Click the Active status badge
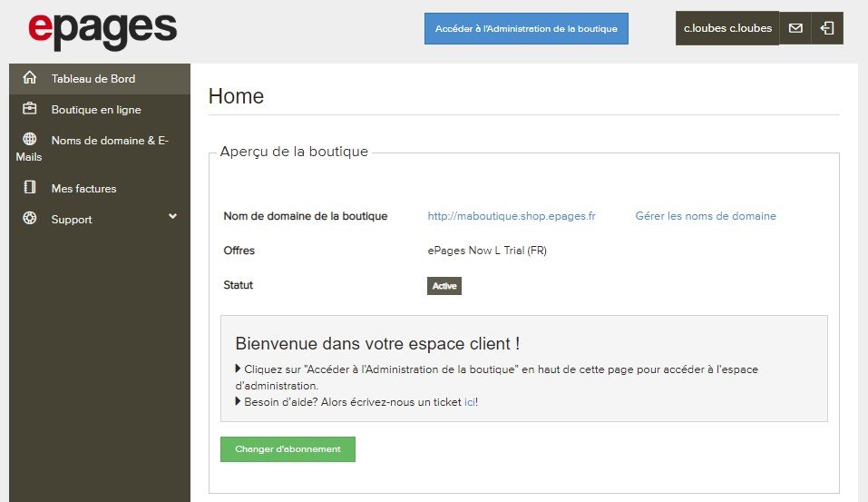This screenshot has height=502, width=868. click(444, 286)
